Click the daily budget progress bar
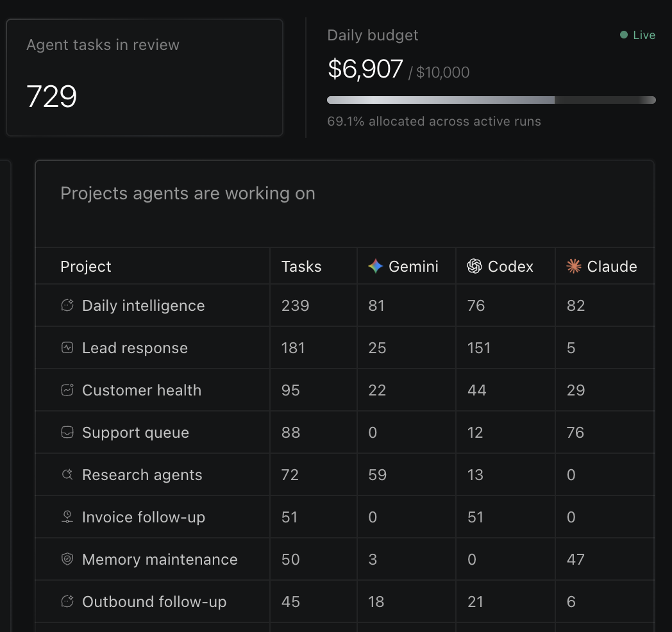The width and height of the screenshot is (672, 632). (x=491, y=100)
